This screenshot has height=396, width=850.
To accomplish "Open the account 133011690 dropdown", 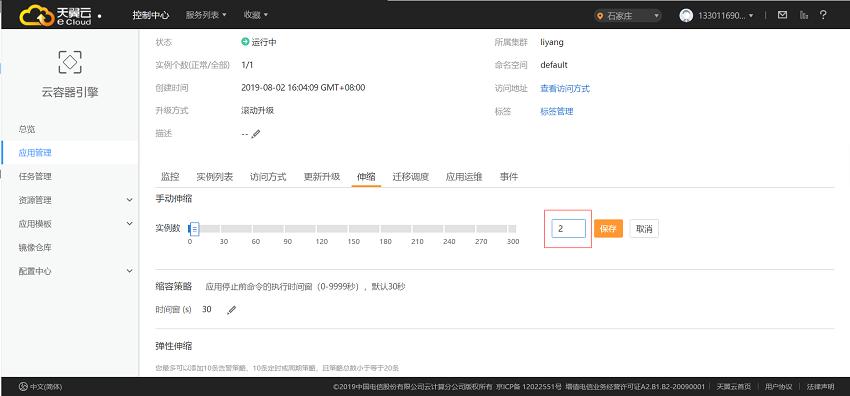I will coord(726,16).
